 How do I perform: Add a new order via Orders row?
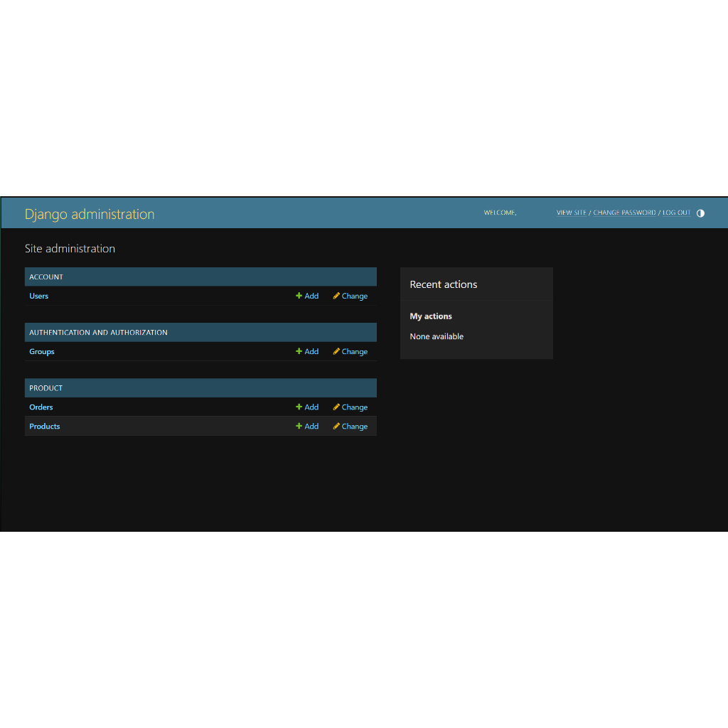click(x=307, y=407)
